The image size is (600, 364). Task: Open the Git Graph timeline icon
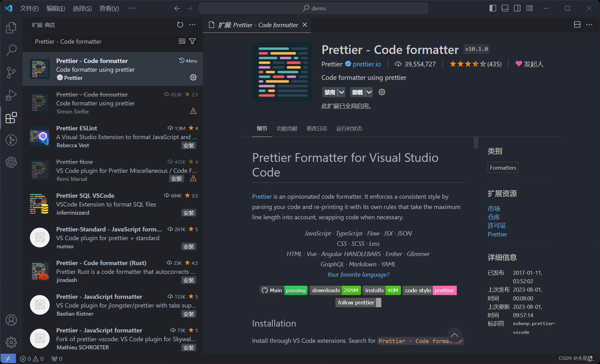[x=11, y=140]
